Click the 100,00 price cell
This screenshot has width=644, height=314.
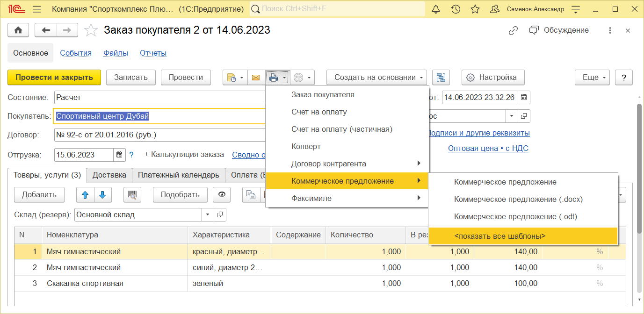tap(508, 283)
